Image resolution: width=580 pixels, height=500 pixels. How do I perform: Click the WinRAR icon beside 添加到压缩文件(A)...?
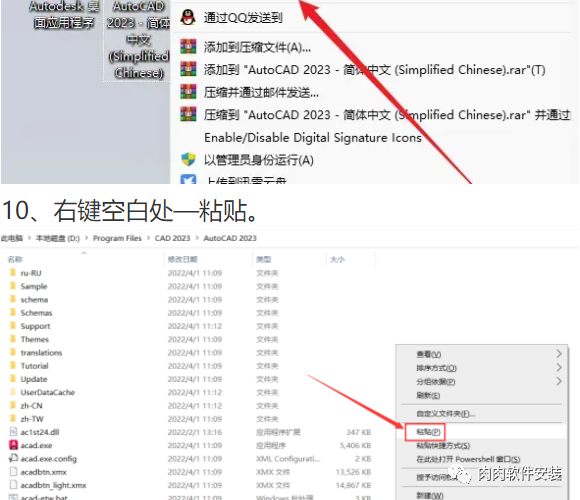188,47
